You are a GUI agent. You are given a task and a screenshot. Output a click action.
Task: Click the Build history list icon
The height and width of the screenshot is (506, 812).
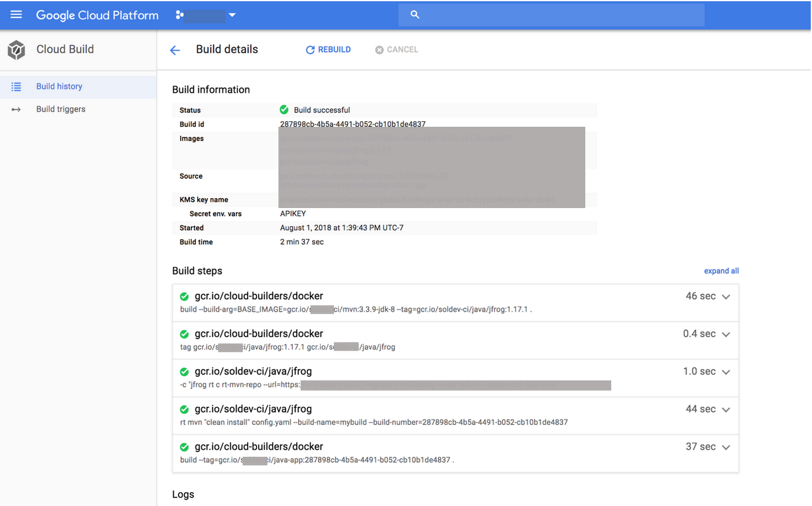pyautogui.click(x=16, y=86)
